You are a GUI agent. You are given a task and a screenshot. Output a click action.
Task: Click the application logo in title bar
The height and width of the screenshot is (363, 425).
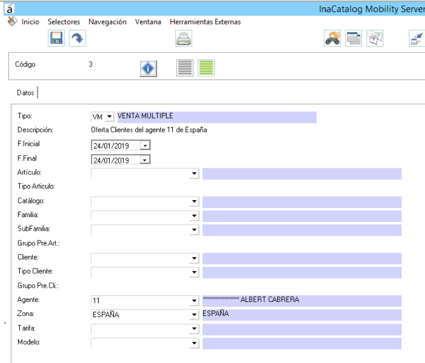[10, 9]
